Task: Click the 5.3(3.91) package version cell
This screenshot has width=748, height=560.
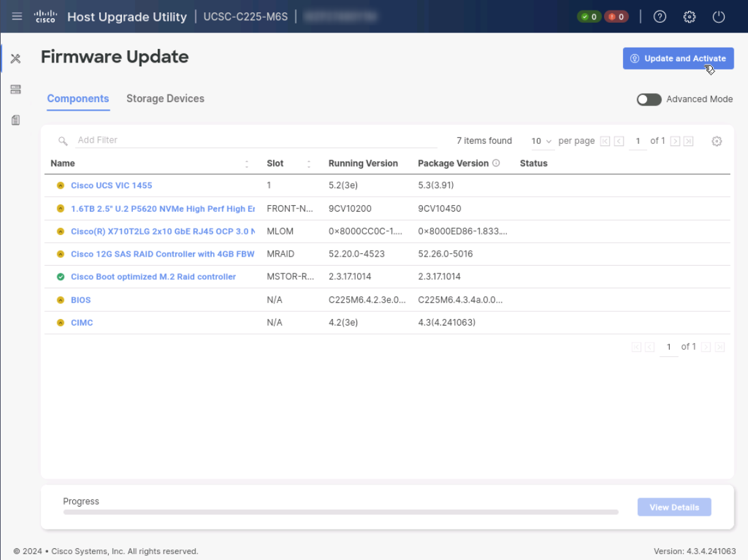Action: pyautogui.click(x=436, y=185)
